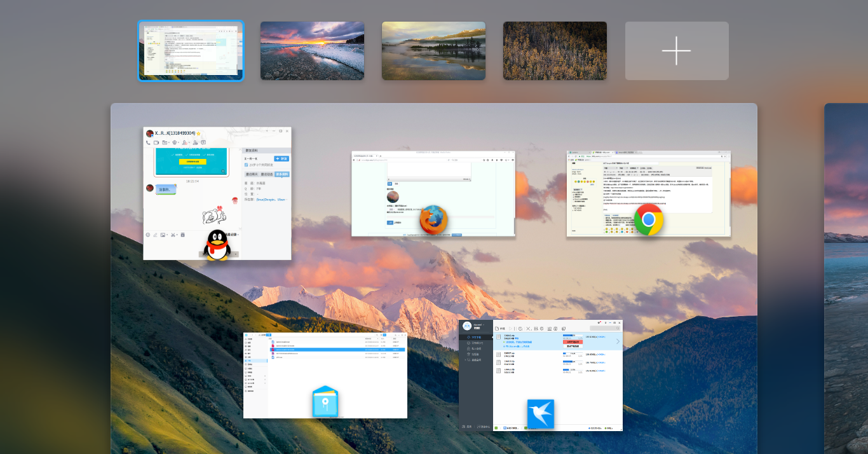Activate the Chrome browser window preview
Screen dimensions: 868x454
[x=649, y=193]
